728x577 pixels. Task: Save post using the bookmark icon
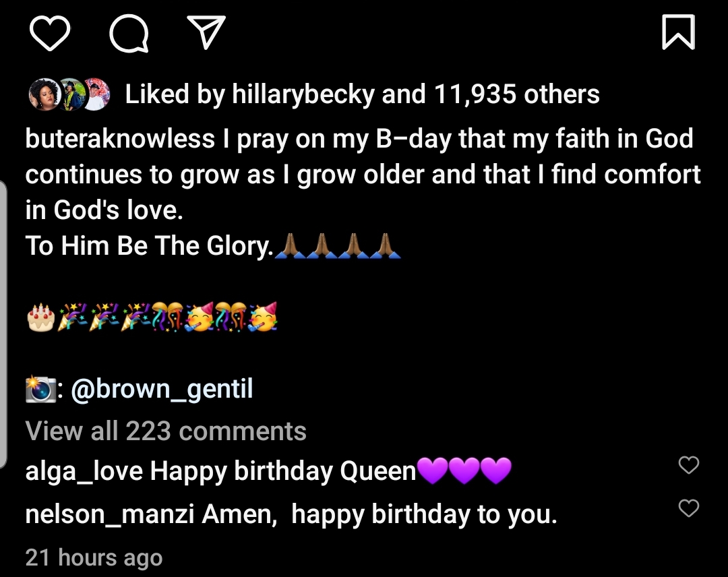[x=678, y=33]
